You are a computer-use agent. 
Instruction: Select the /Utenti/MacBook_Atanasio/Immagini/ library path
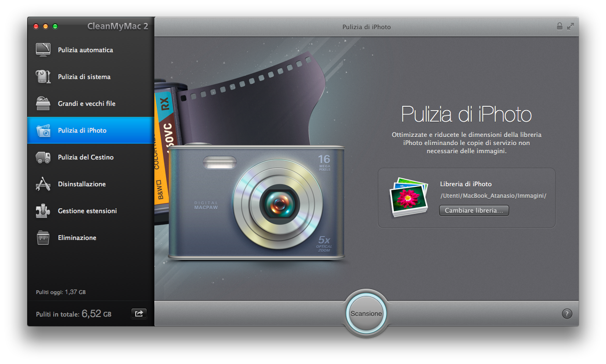[x=493, y=195]
